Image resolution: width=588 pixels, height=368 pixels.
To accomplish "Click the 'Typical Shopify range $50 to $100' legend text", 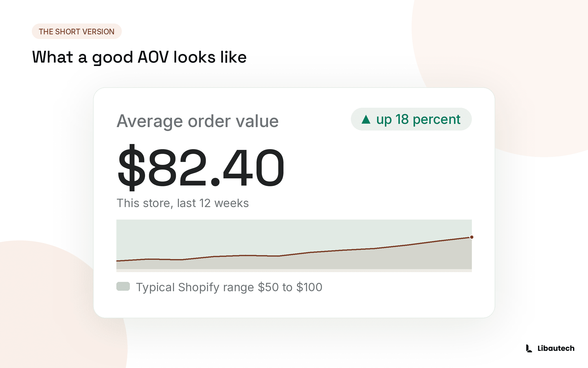I will coord(229,287).
